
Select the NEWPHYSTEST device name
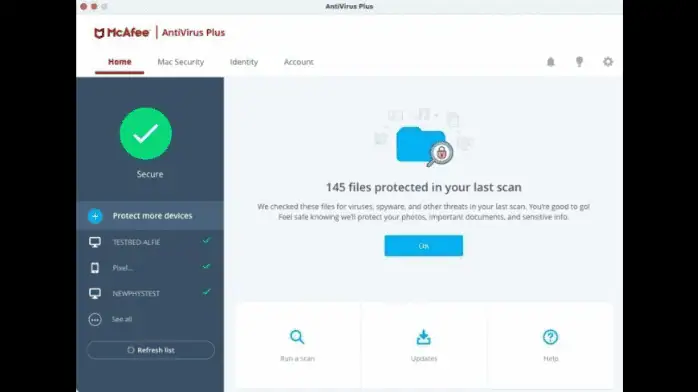click(x=136, y=294)
